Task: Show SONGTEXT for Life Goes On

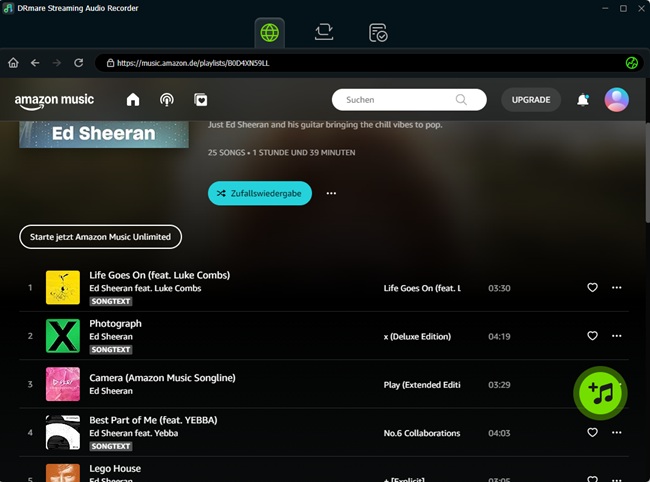Action: [x=111, y=301]
